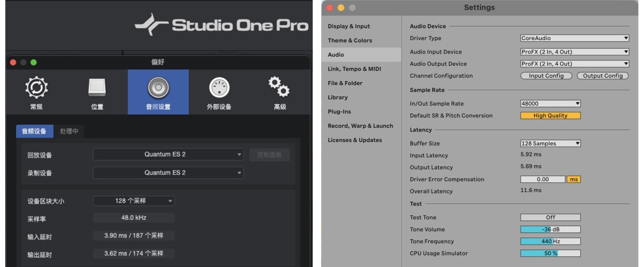Image resolution: width=644 pixels, height=267 pixels.
Task: Open the 常规 (General) gear icon
Action: pyautogui.click(x=36, y=88)
